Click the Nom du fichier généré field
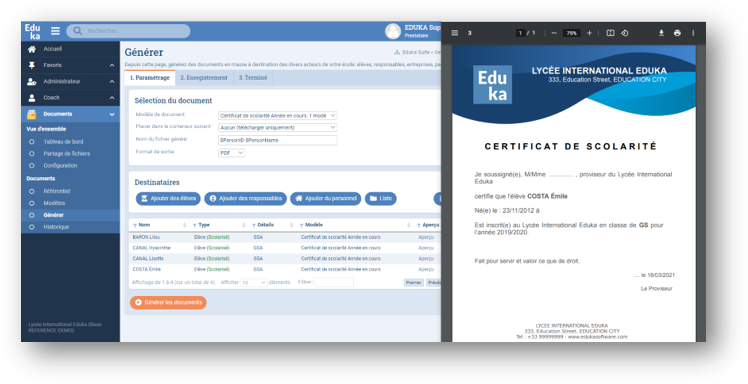 pos(278,140)
